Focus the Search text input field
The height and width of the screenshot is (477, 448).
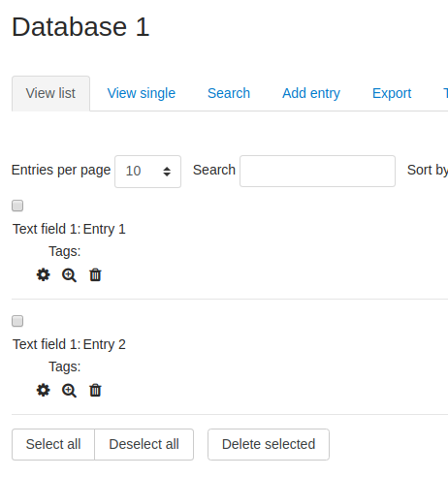pyautogui.click(x=317, y=171)
